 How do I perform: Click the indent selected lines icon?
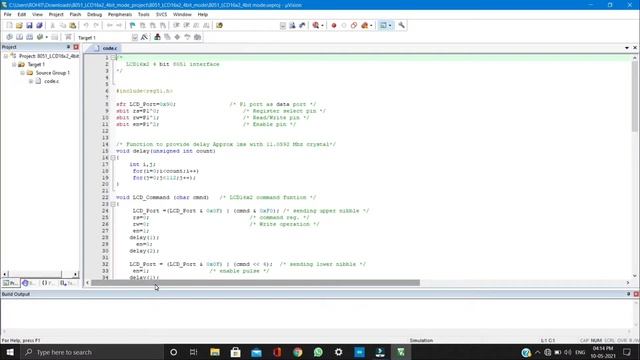tap(176, 25)
